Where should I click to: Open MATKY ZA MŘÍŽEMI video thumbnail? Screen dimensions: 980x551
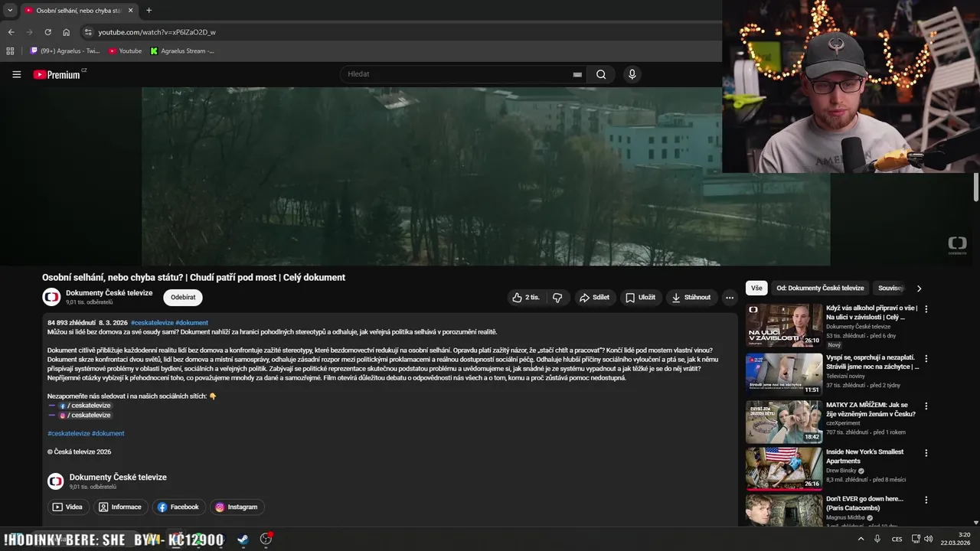(x=784, y=422)
